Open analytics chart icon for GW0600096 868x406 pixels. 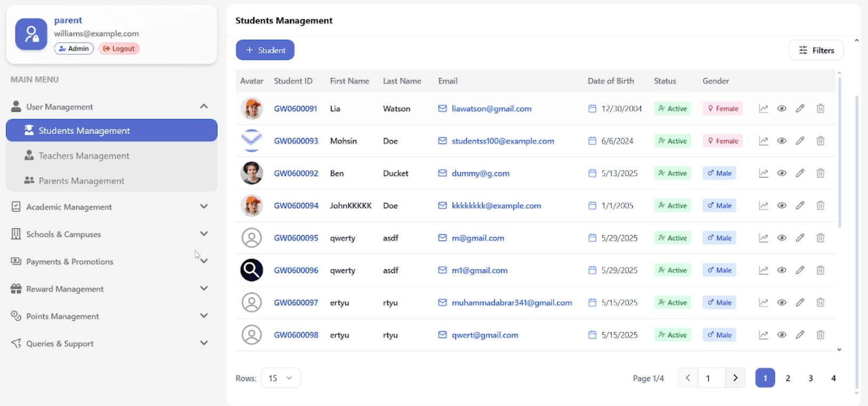click(763, 270)
